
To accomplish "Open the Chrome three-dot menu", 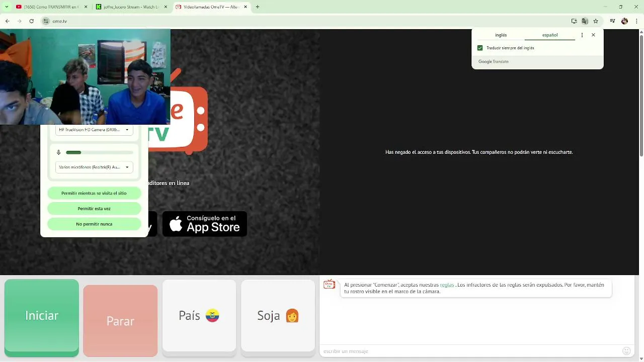I will coord(636,21).
